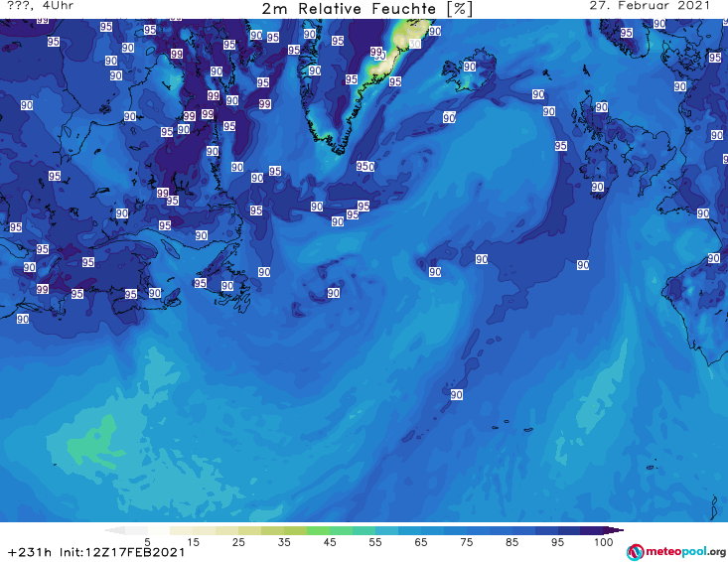Click the '5' value on the color scale

coord(147,542)
